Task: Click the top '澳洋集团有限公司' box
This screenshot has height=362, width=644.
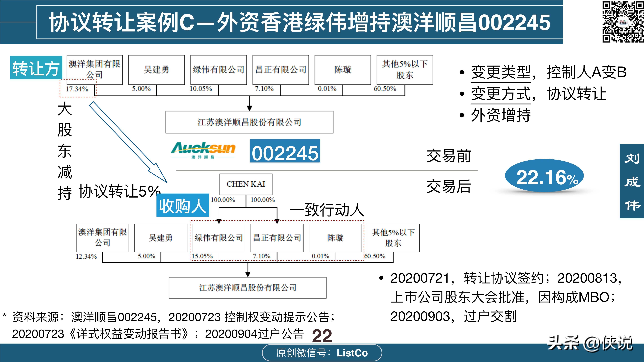Action: (x=95, y=70)
